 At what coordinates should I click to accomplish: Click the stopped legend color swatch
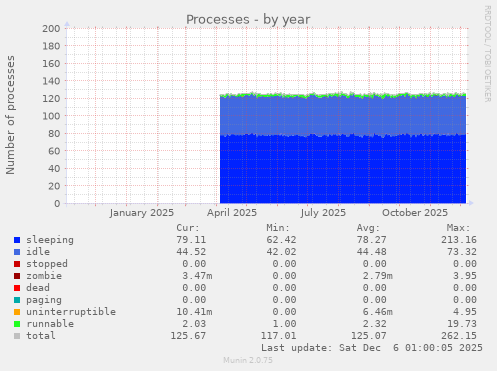17,264
